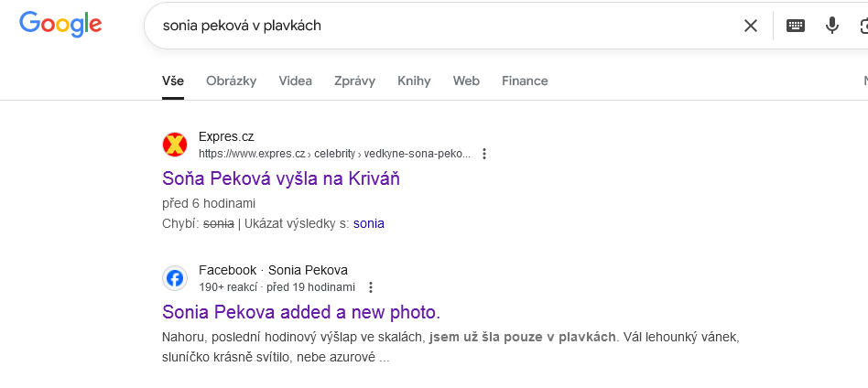Viewport: 868px width, 388px height.
Task: Click the search text input field
Action: click(x=443, y=26)
